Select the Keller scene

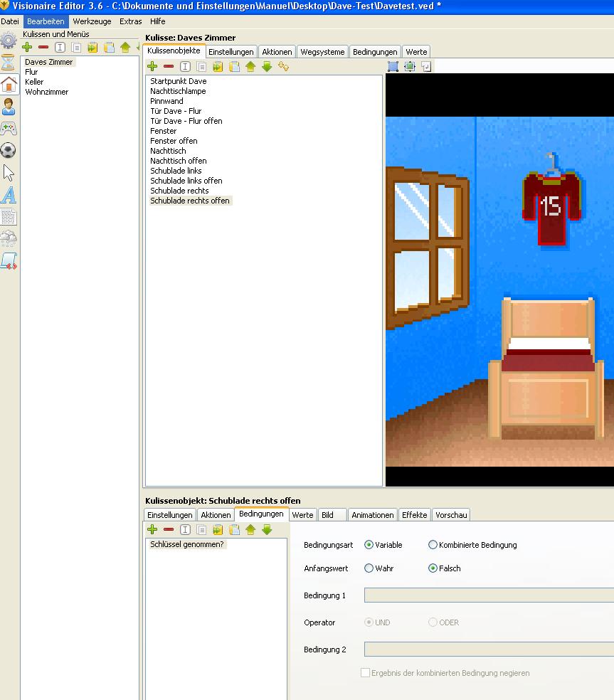(34, 82)
